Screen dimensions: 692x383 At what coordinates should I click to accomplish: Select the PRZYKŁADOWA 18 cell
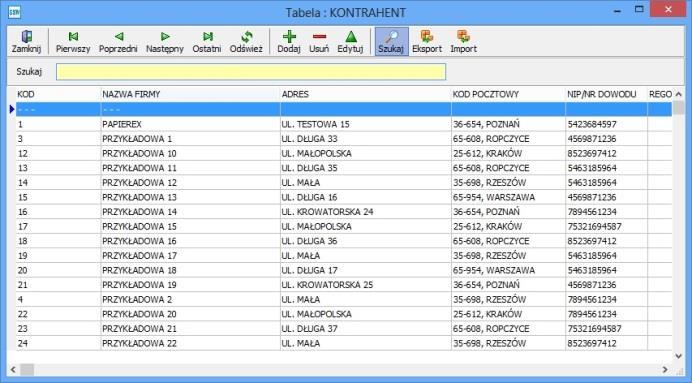pos(190,270)
